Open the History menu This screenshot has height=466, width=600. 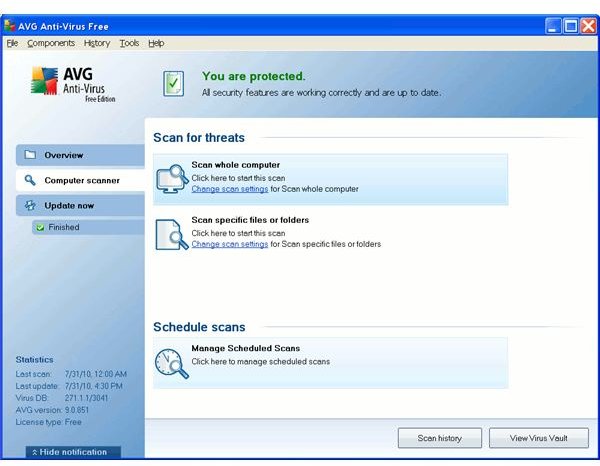click(x=97, y=43)
